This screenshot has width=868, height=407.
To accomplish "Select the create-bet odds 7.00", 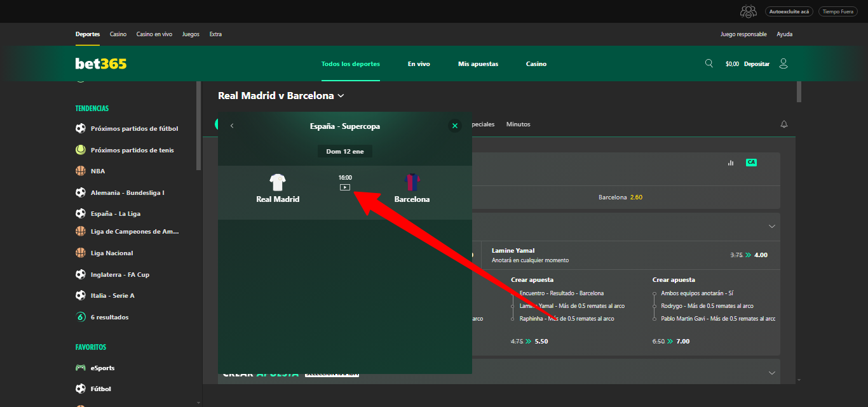I will [682, 341].
